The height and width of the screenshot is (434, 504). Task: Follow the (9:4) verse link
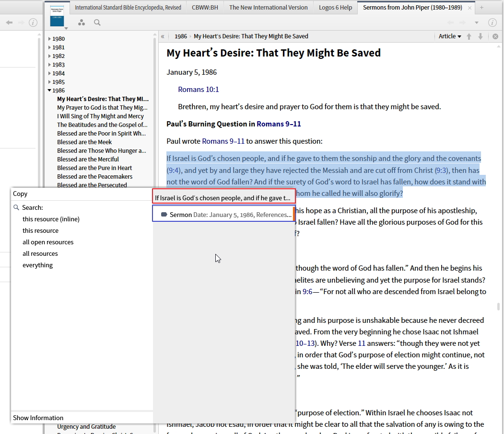tap(174, 170)
